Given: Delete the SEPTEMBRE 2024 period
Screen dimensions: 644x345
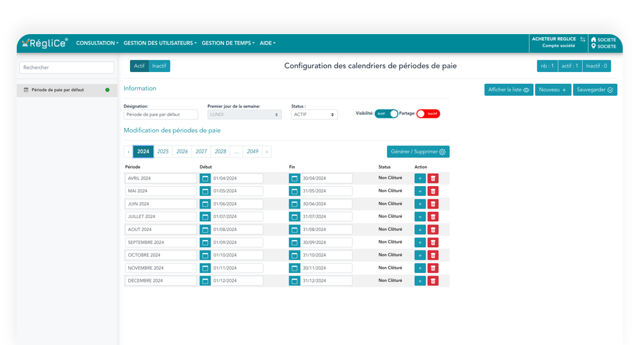Looking at the screenshot, I should click(x=433, y=242).
